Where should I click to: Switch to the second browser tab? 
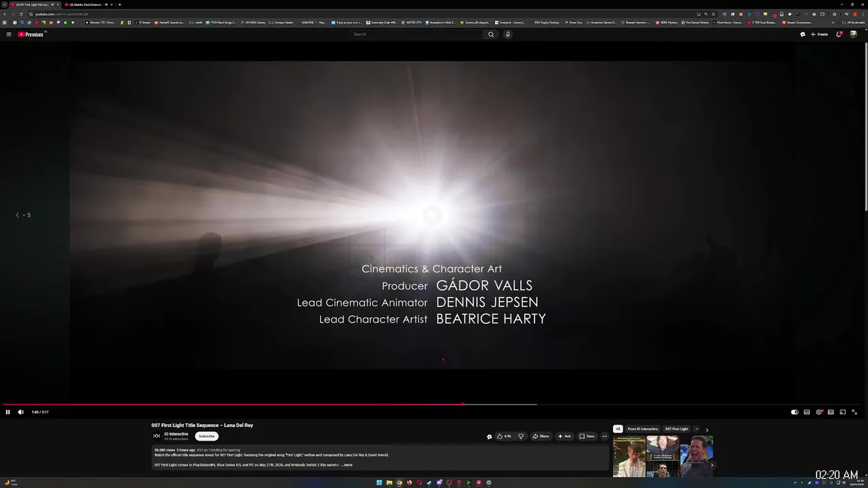tap(87, 5)
